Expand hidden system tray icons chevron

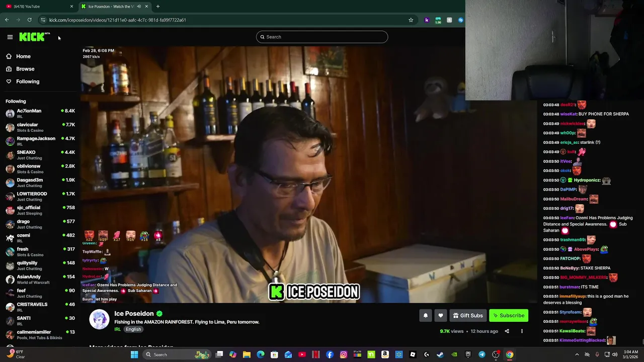tap(577, 354)
